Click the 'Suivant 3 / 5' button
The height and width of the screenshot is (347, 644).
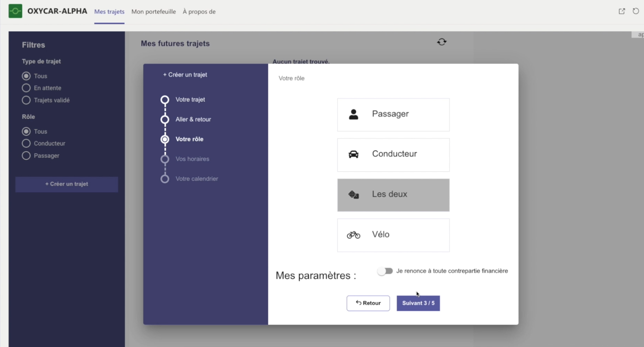click(418, 303)
